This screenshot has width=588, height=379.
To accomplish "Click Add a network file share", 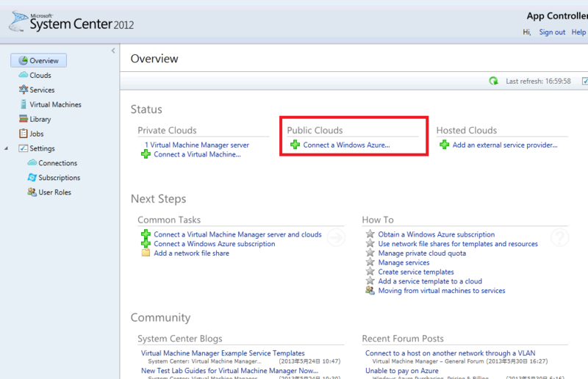I will point(192,253).
